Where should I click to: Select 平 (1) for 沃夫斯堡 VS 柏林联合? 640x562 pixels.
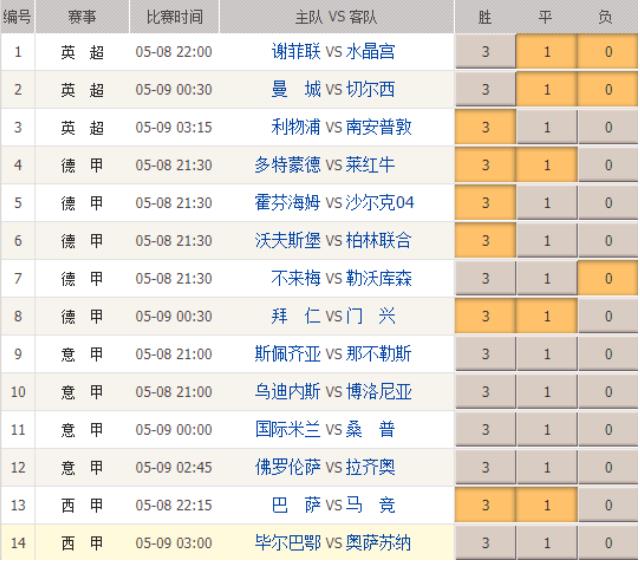[547, 240]
